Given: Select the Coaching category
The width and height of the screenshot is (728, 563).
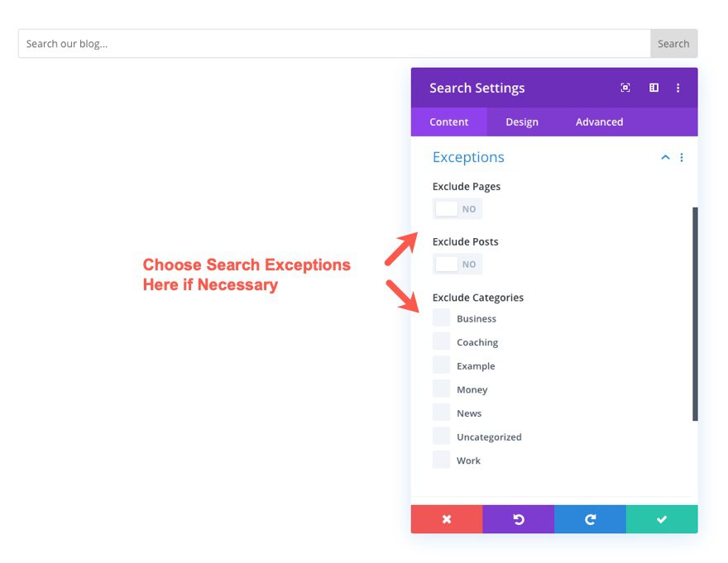Looking at the screenshot, I should coord(441,341).
